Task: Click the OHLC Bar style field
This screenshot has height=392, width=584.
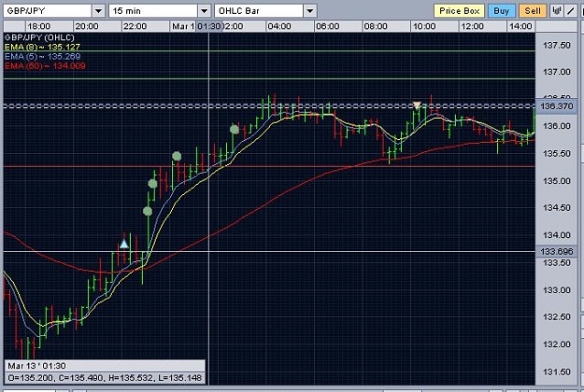Action: click(259, 11)
